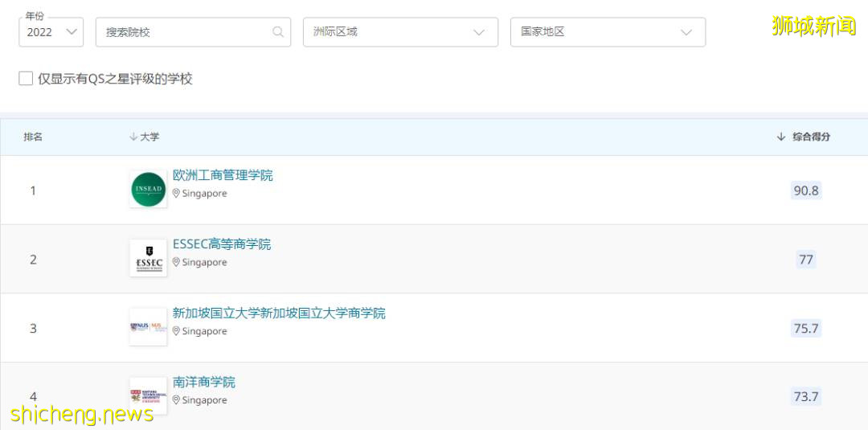Click the score 90.8
The width and height of the screenshot is (868, 430).
pyautogui.click(x=806, y=190)
